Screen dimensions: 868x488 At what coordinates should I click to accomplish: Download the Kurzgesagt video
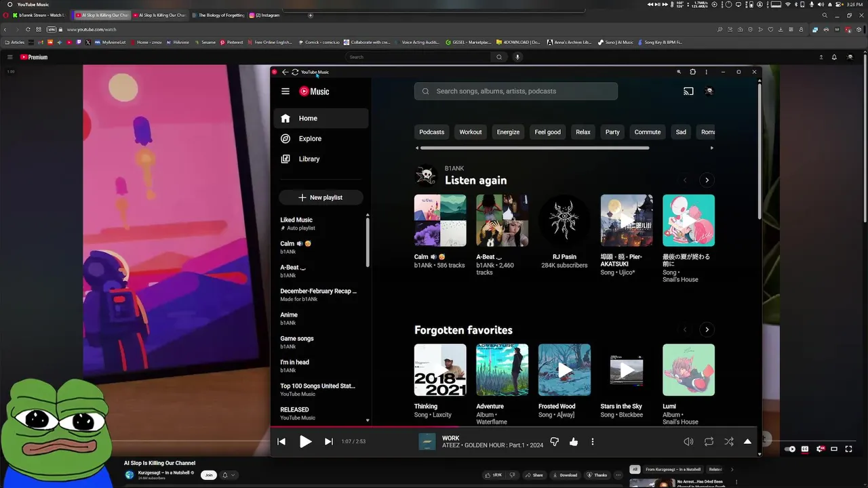click(565, 475)
